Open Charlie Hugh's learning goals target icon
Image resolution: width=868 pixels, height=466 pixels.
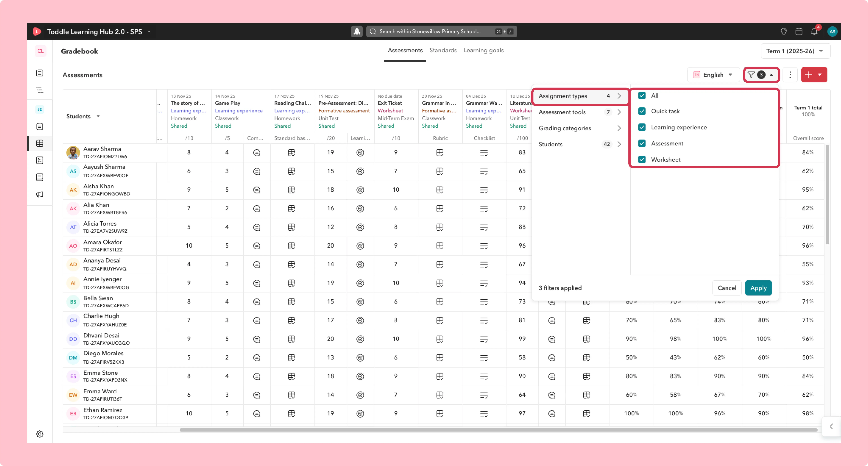click(360, 321)
